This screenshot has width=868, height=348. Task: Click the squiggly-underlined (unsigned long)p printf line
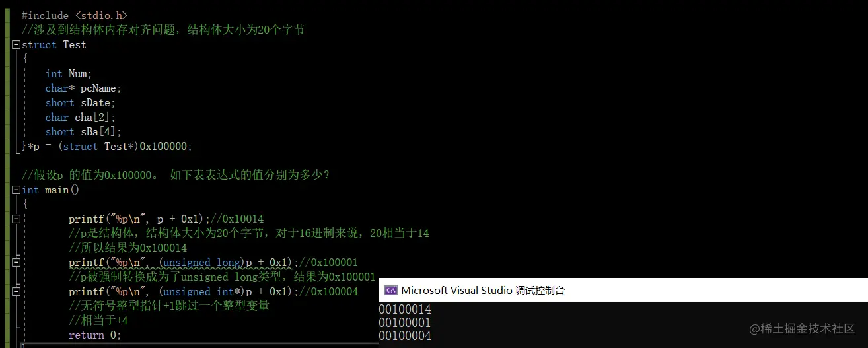(x=213, y=263)
